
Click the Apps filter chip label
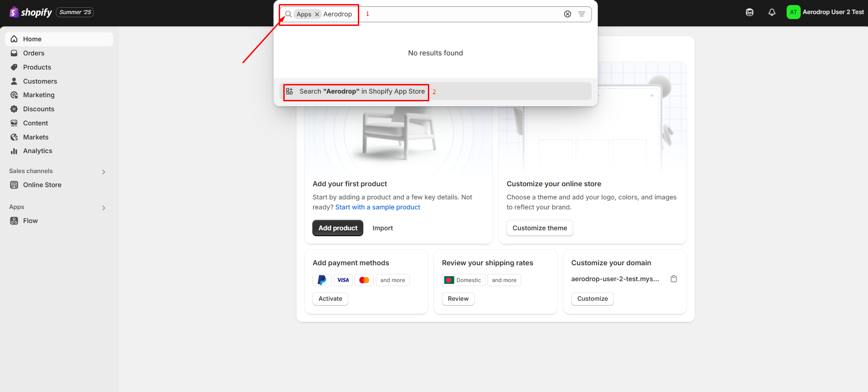[x=304, y=15]
